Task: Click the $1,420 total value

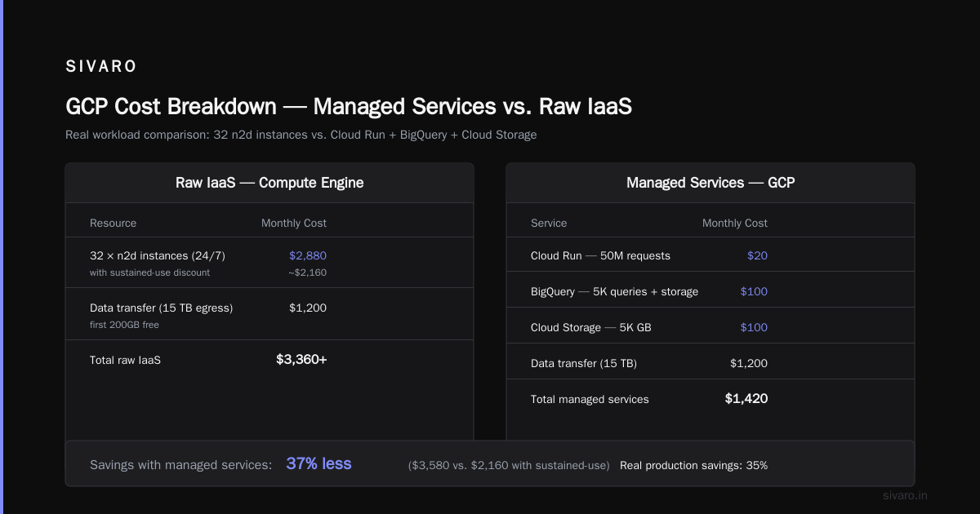Action: [x=746, y=398]
